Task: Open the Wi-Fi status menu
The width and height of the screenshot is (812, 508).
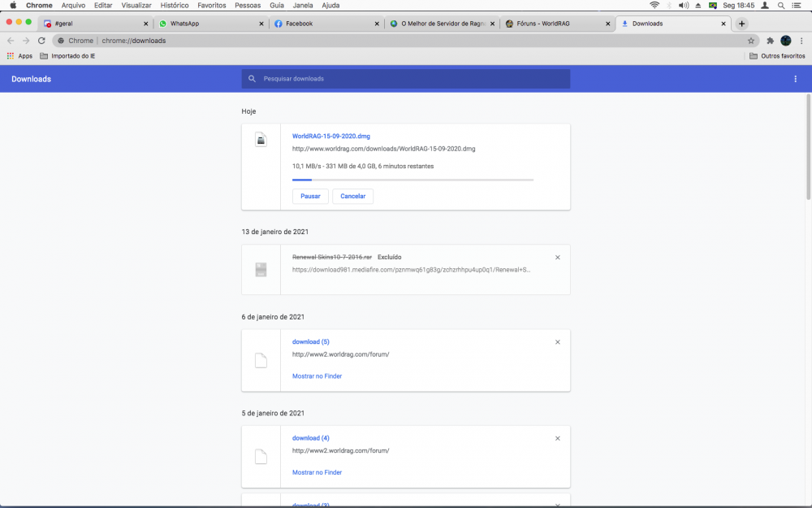Action: click(x=654, y=5)
